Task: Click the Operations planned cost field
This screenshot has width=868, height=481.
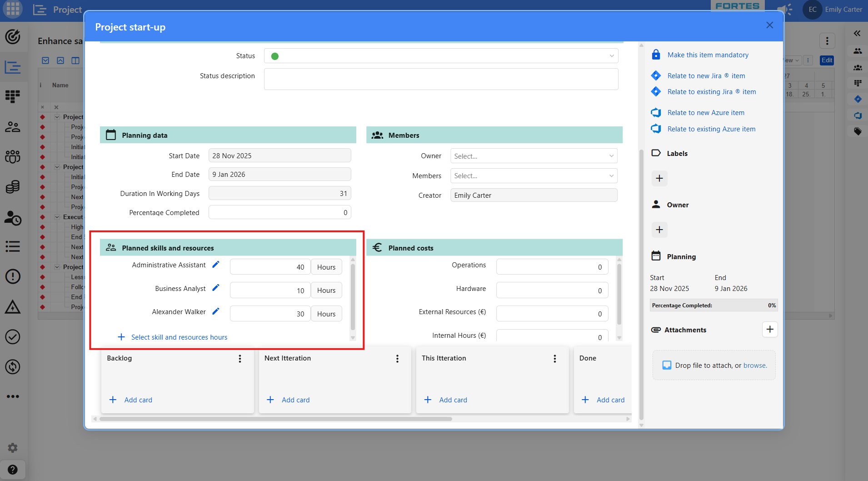Action: (x=552, y=267)
